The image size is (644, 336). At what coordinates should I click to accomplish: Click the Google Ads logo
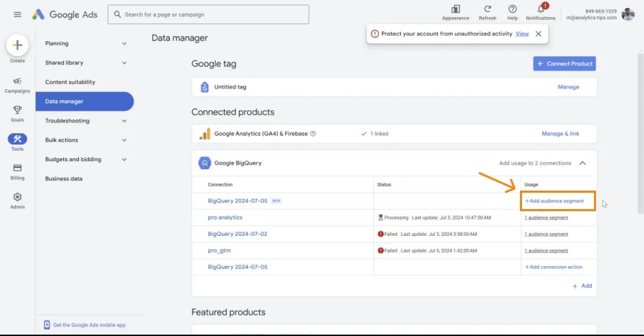tap(65, 14)
